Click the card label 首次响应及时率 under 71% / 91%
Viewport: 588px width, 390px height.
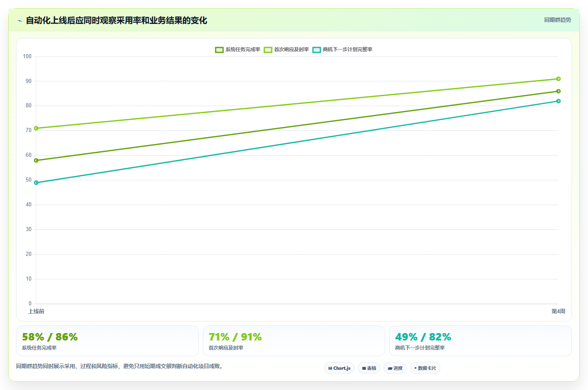226,348
